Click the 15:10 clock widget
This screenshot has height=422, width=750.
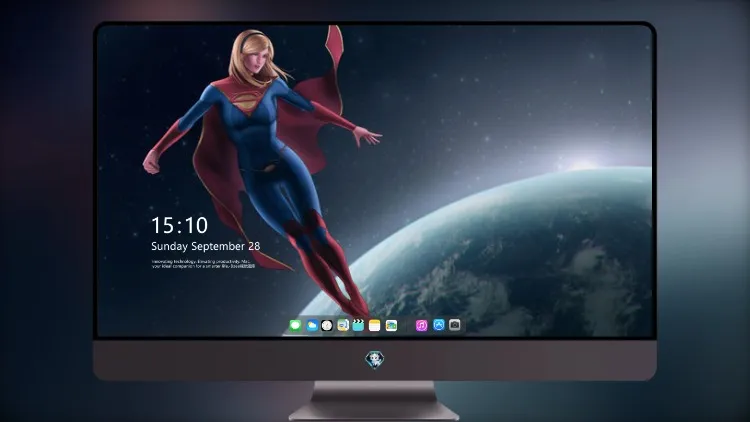pyautogui.click(x=179, y=225)
